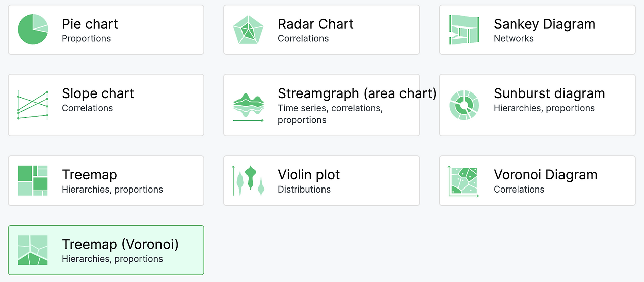
Task: Choose the Slope chart icon
Action: tap(33, 105)
